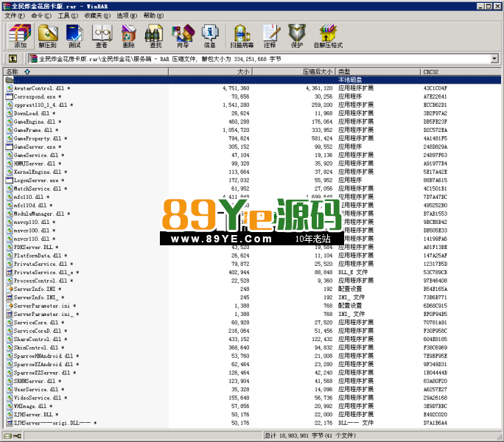Select MatchService.dll file entry
Viewport: 504px width, 442px height.
click(252, 189)
